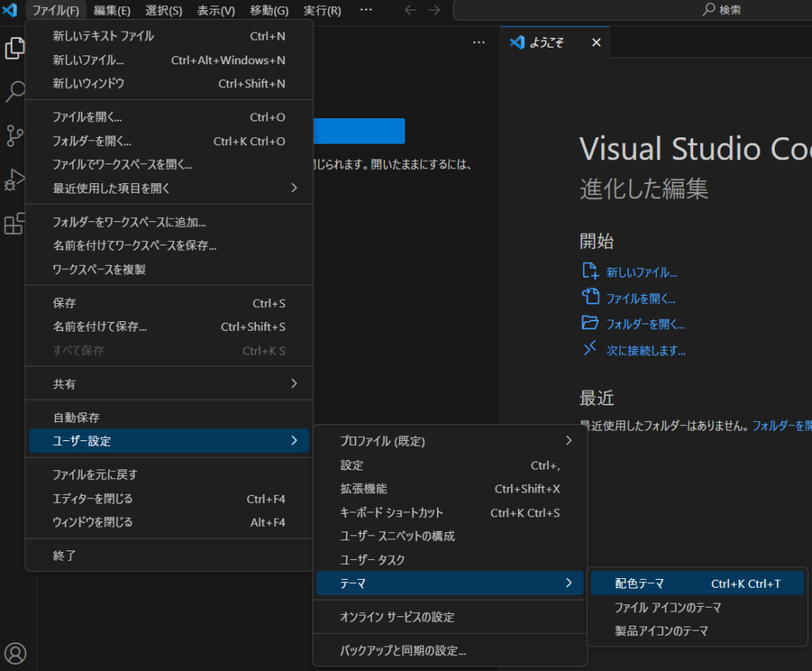812x671 pixels.
Task: Close the ようこそ tab
Action: click(596, 43)
